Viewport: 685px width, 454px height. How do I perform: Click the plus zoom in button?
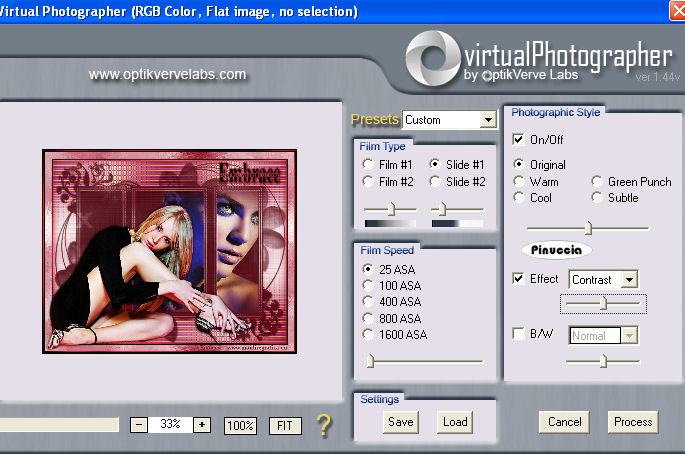tap(202, 425)
